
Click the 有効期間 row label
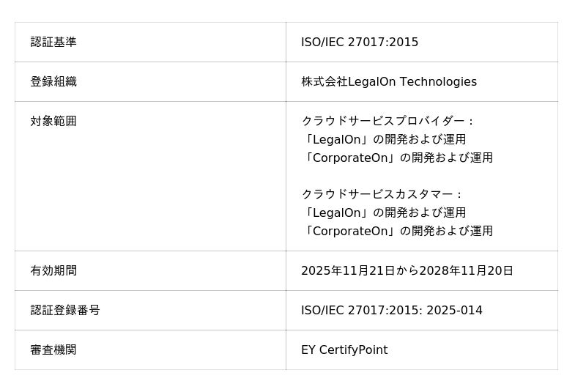click(x=53, y=271)
